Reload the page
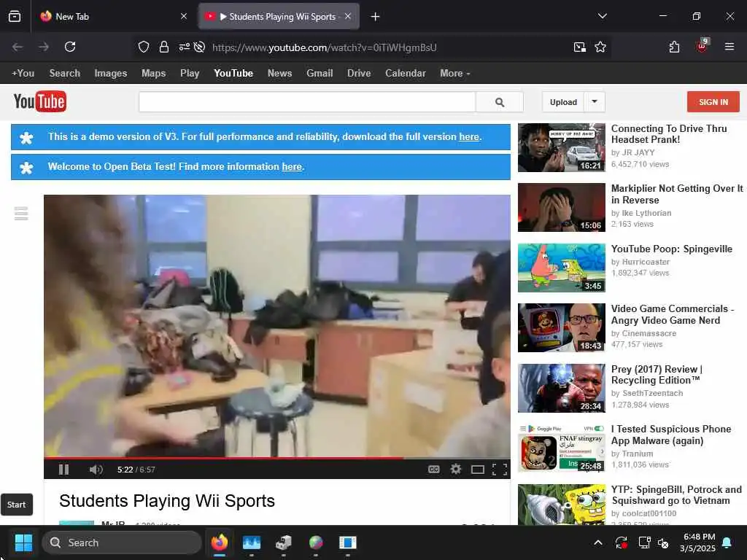Image resolution: width=747 pixels, height=560 pixels. pos(70,47)
